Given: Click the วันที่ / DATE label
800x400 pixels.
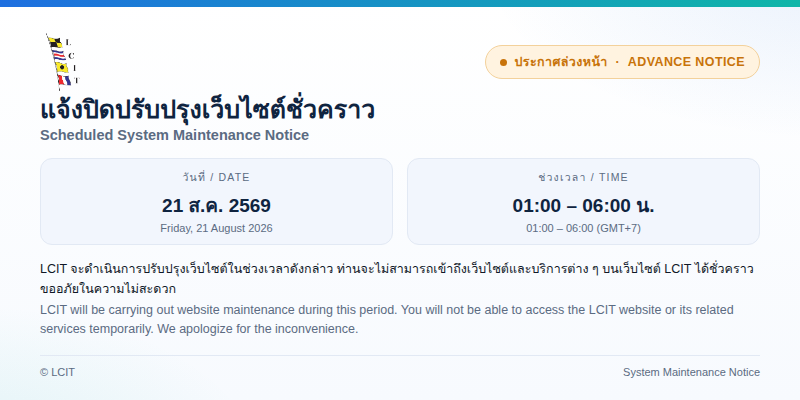Looking at the screenshot, I should tap(216, 177).
